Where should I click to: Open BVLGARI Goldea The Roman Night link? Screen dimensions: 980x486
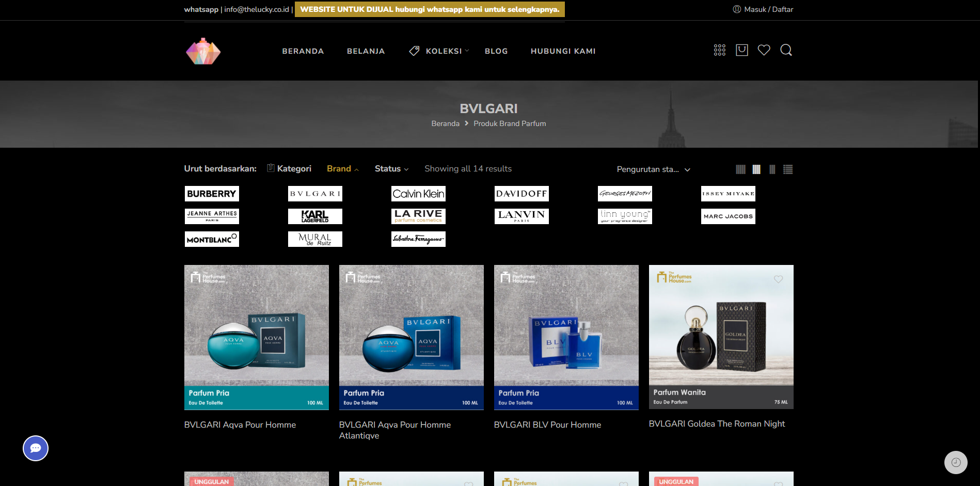pyautogui.click(x=717, y=424)
